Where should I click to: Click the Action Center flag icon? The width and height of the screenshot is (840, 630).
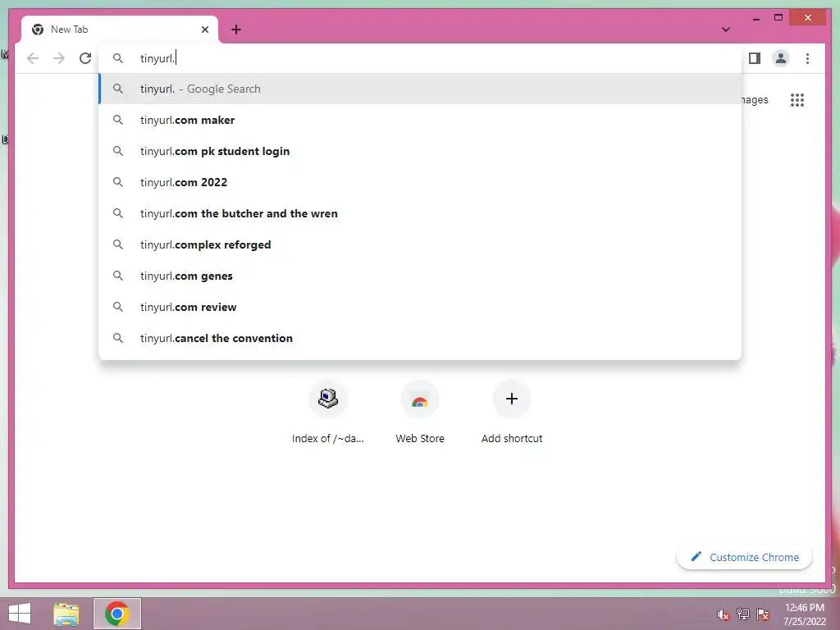(x=763, y=614)
